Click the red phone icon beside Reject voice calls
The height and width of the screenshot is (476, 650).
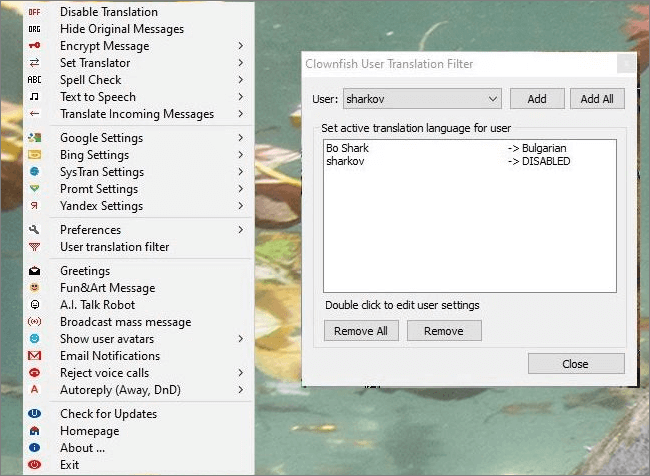[x=34, y=373]
